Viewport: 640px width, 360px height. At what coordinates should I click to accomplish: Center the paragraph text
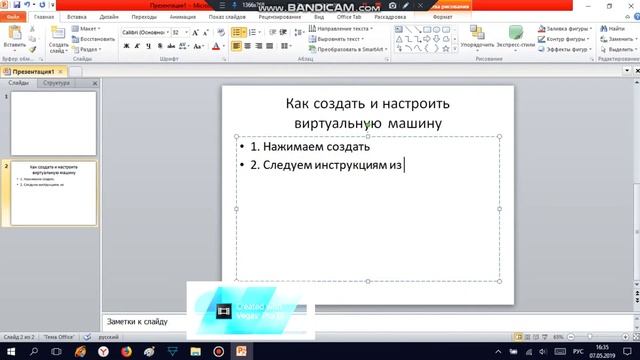(x=247, y=46)
